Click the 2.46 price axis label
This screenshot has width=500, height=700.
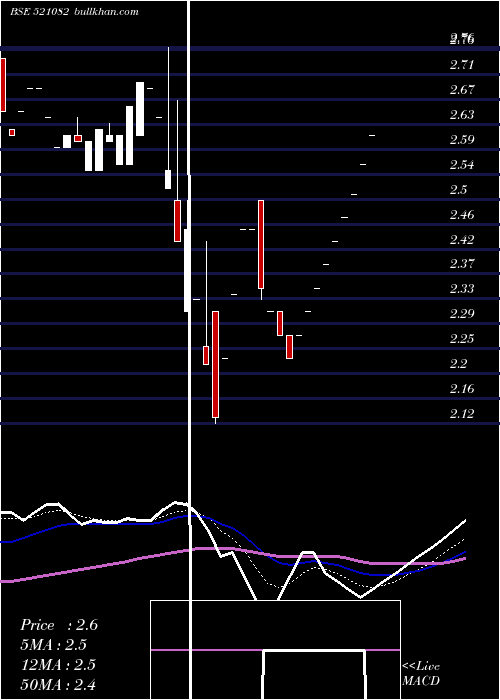coord(462,215)
